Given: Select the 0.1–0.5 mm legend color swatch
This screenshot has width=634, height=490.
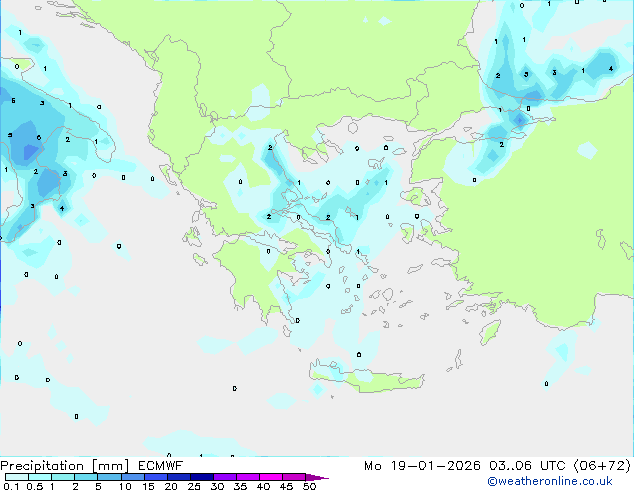Looking at the screenshot, I should click(x=17, y=477).
